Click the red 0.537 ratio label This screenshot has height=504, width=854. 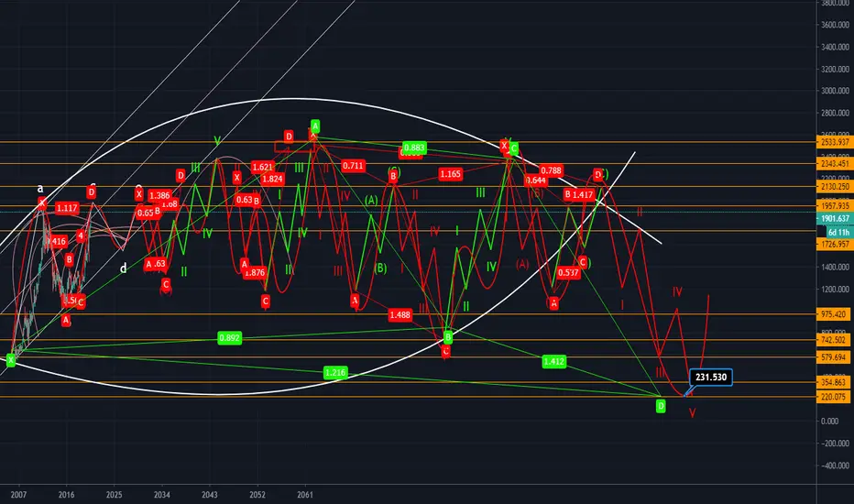pos(568,272)
